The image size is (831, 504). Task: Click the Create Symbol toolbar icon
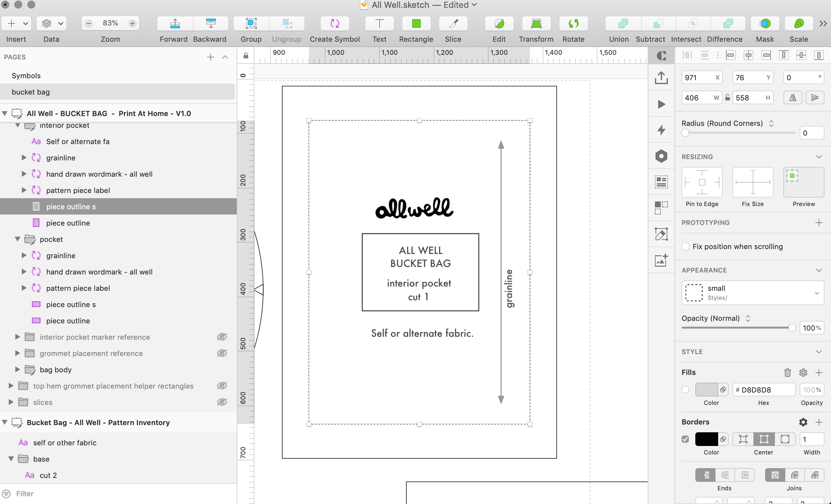335,23
